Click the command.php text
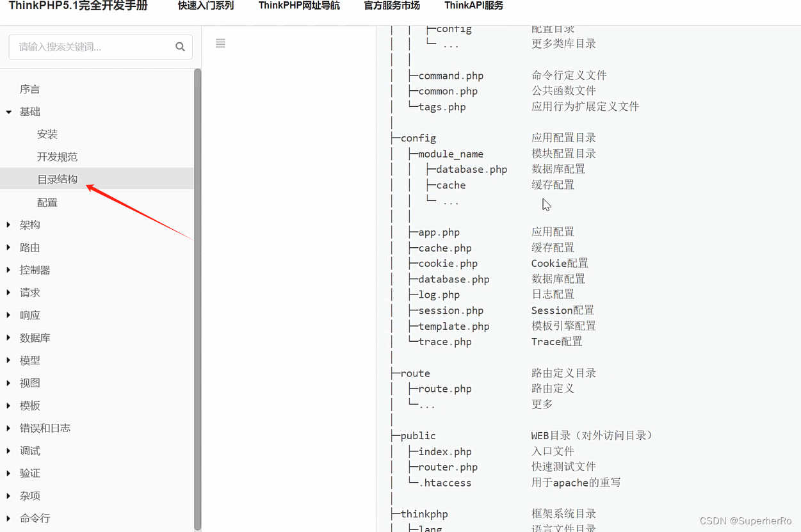The width and height of the screenshot is (801, 532). (451, 76)
